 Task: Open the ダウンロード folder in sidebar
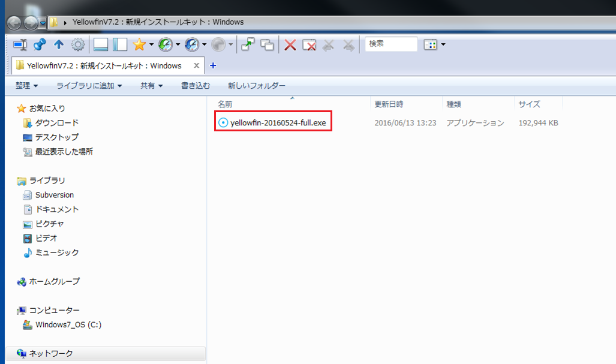point(57,123)
